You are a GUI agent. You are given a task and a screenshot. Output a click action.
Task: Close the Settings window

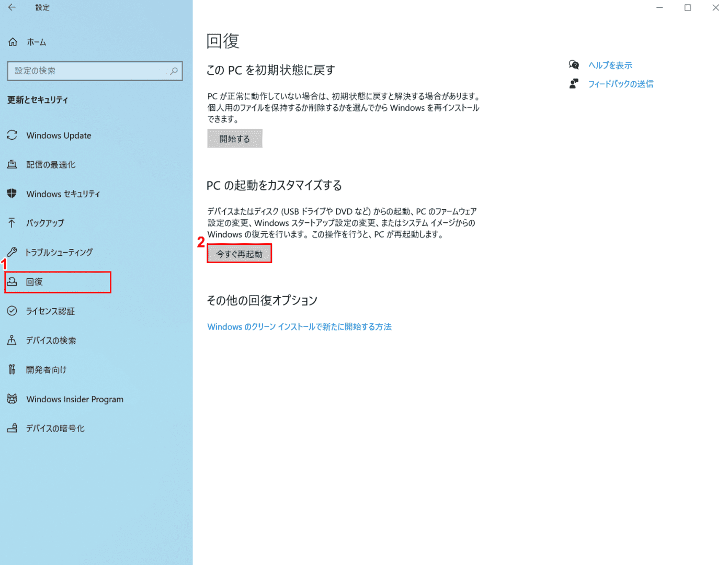[715, 7]
